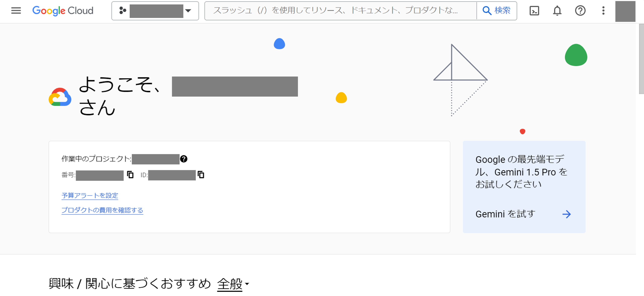The image size is (644, 296).
Task: Open the 予算アラートを設定 link
Action: [90, 195]
